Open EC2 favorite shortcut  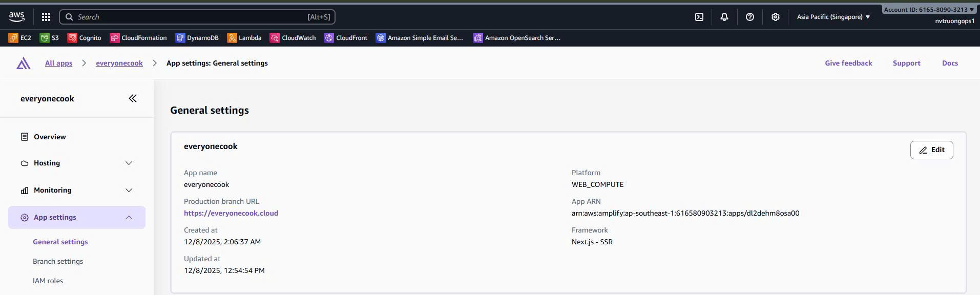pos(20,38)
